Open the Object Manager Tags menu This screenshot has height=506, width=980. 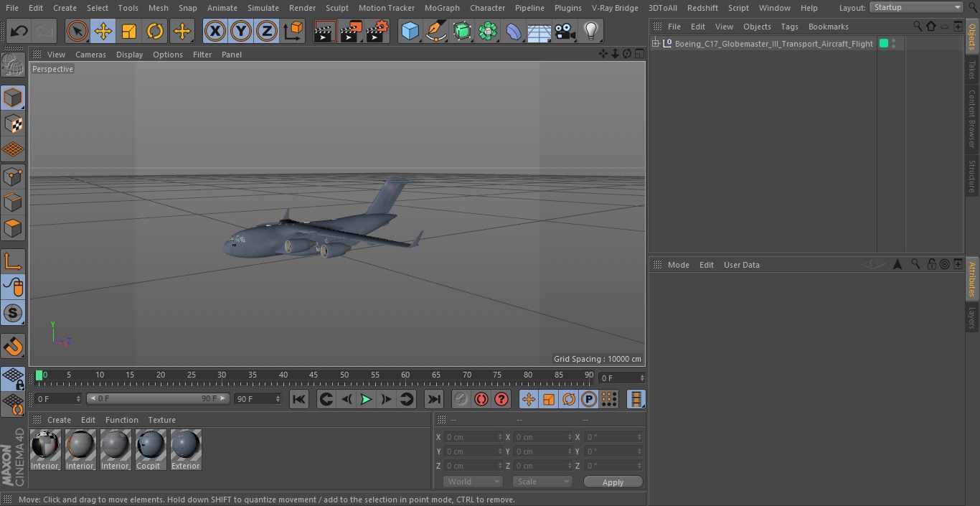[x=789, y=27]
